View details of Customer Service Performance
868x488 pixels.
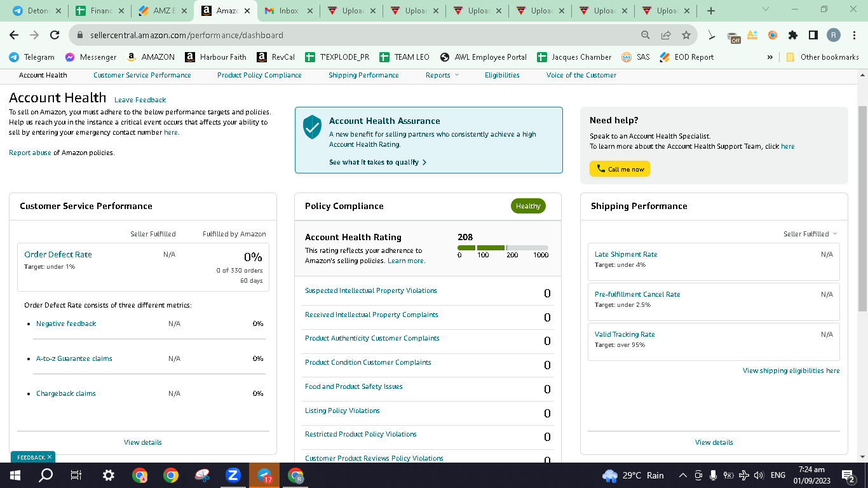[x=143, y=442]
